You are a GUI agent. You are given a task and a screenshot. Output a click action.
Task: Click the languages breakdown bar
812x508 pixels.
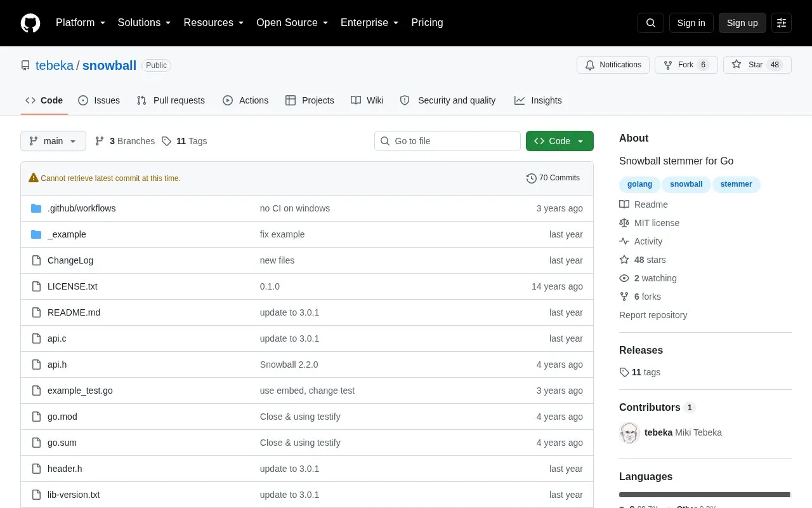click(705, 494)
